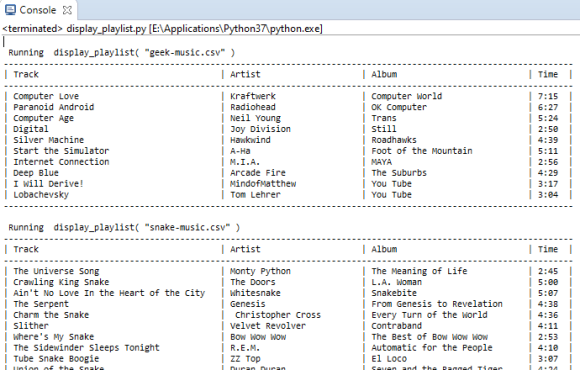
Task: Click the track The Universe Song
Action: tap(56, 271)
